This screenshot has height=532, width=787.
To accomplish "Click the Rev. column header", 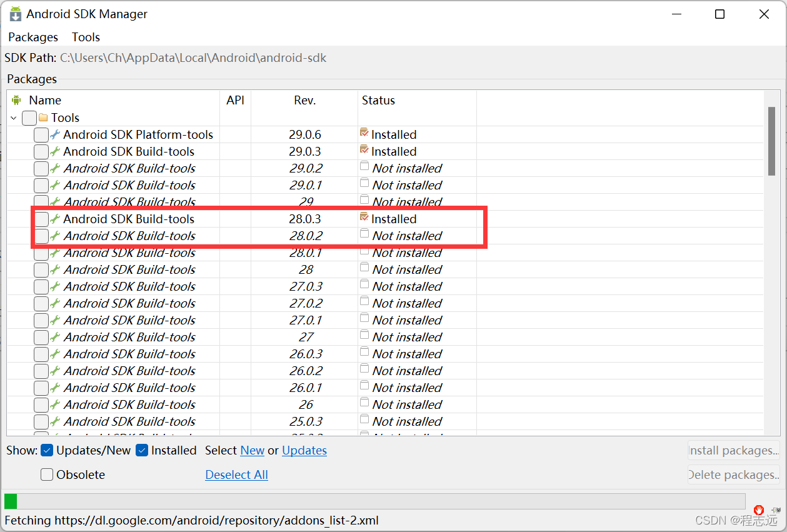I will pos(305,100).
